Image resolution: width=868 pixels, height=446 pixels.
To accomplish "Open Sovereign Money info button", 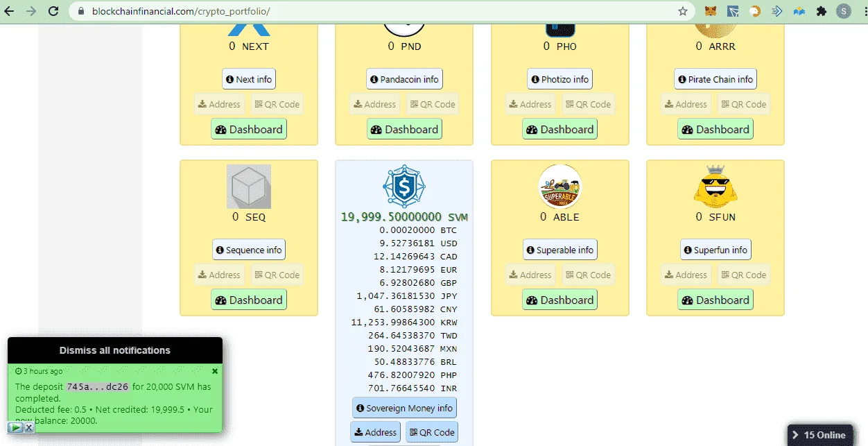I will [x=404, y=408].
